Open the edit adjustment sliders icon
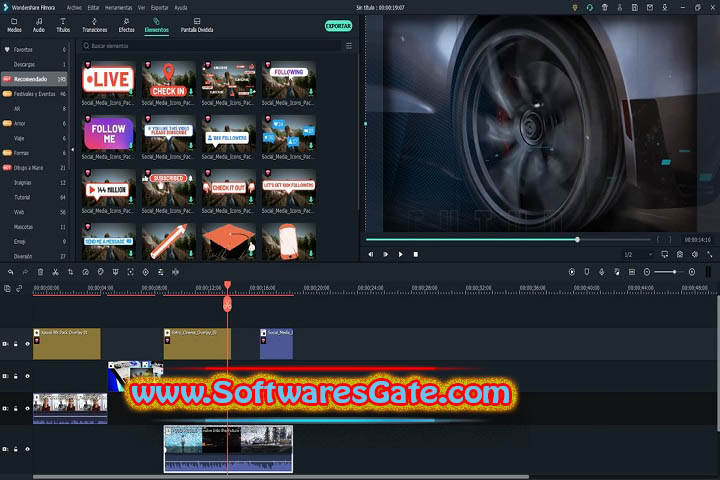The width and height of the screenshot is (720, 480). (160, 272)
